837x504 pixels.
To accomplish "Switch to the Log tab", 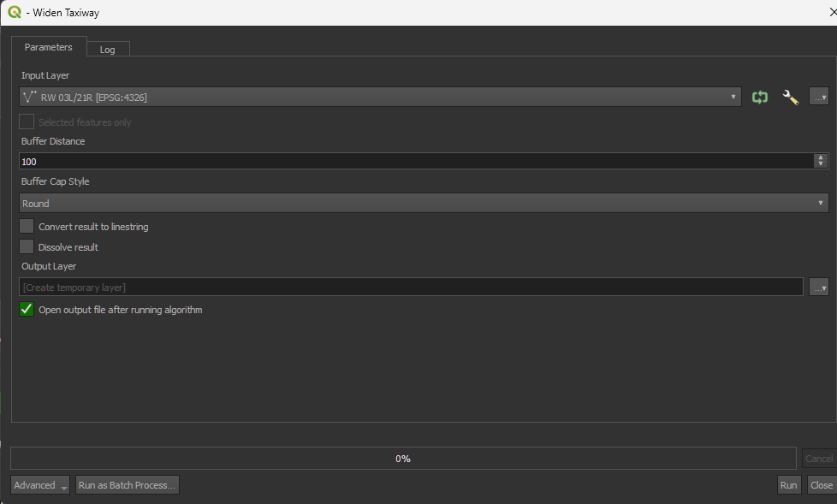I will pyautogui.click(x=107, y=50).
